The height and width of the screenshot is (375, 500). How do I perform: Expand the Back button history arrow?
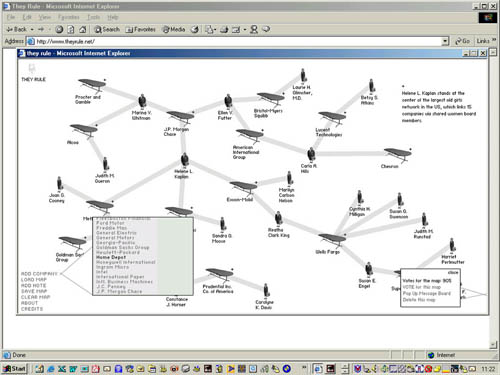[x=32, y=30]
